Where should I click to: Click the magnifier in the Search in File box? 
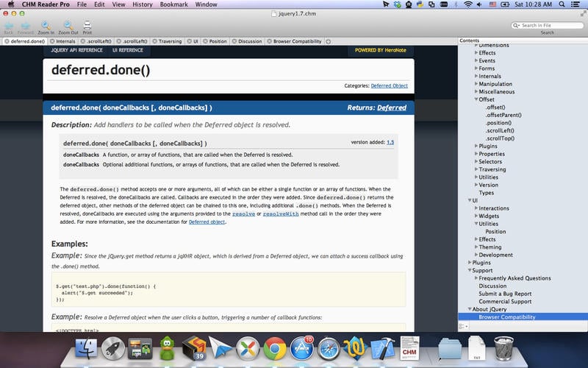tap(517, 26)
